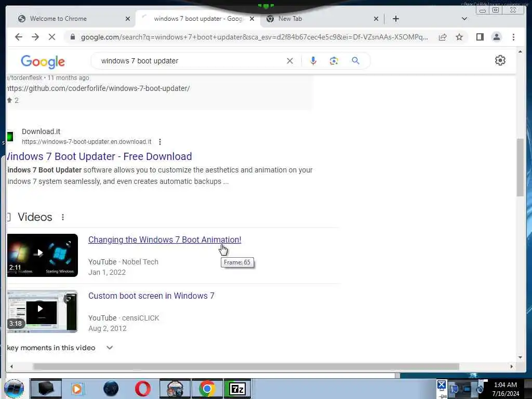Viewport: 532px width, 399px height.
Task: Stop loading the page with X button
Action: pyautogui.click(x=52, y=37)
